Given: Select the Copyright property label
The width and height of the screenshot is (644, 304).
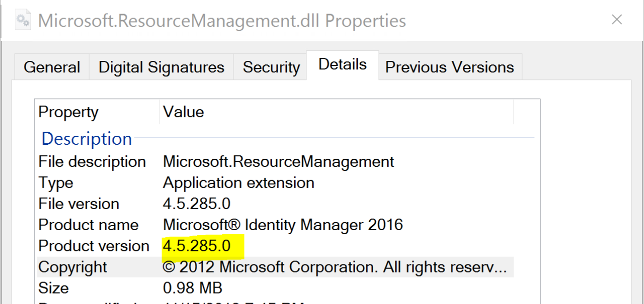Looking at the screenshot, I should 72,267.
